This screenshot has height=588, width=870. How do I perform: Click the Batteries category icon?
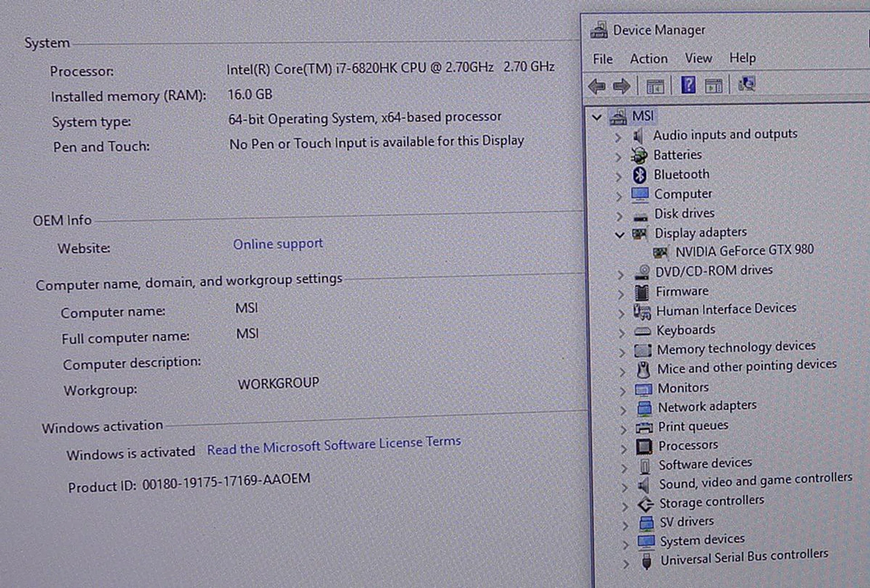tap(639, 155)
